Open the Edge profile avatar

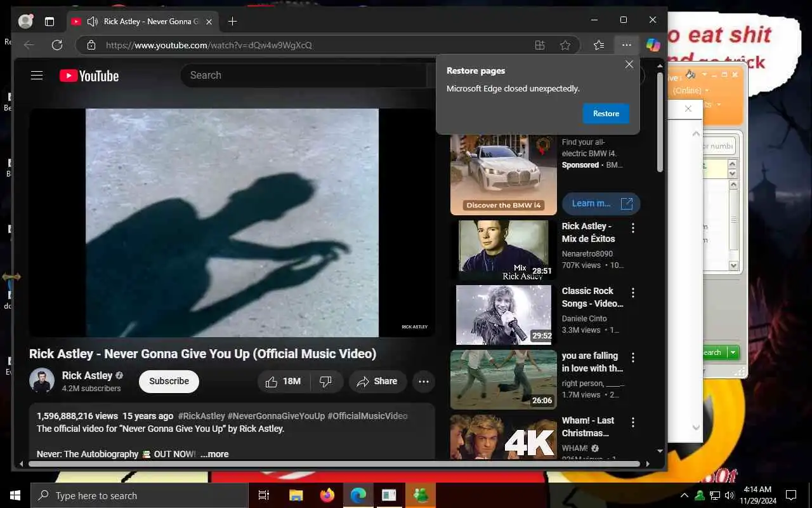tap(25, 21)
